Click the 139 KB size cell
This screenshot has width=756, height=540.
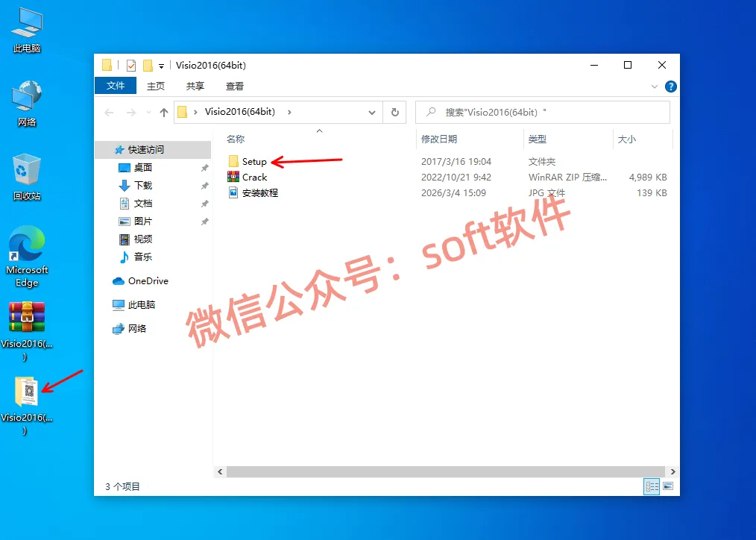pos(652,193)
